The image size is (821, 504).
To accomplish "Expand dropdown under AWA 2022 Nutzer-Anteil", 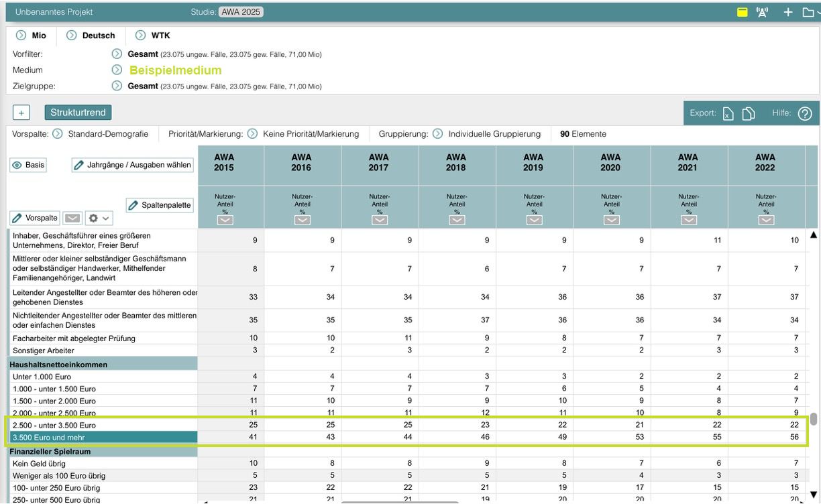I will click(766, 220).
